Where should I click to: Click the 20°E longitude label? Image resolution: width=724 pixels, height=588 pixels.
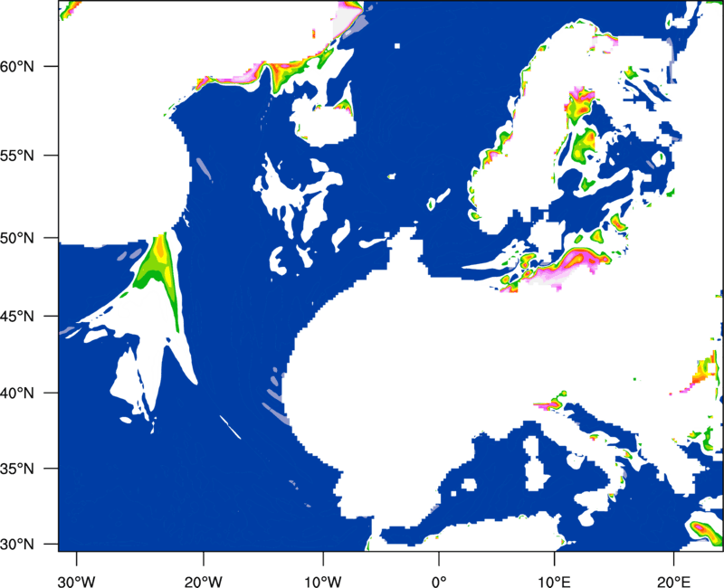(673, 582)
